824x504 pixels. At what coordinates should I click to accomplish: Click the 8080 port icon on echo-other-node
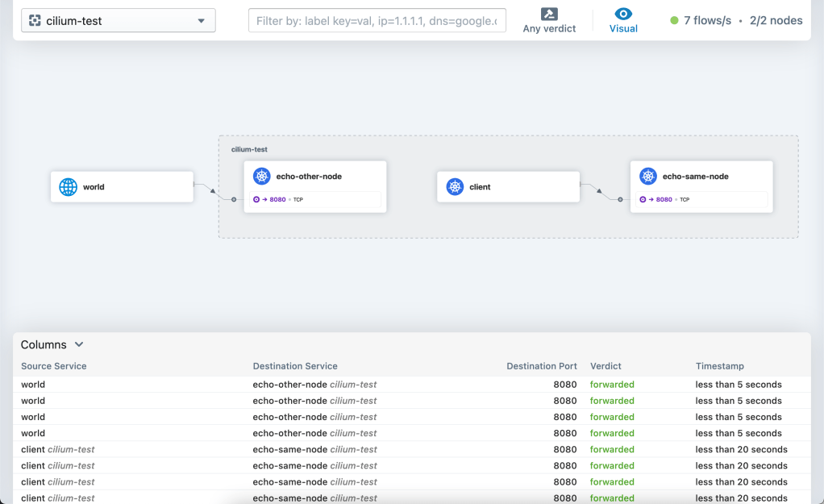tap(257, 199)
